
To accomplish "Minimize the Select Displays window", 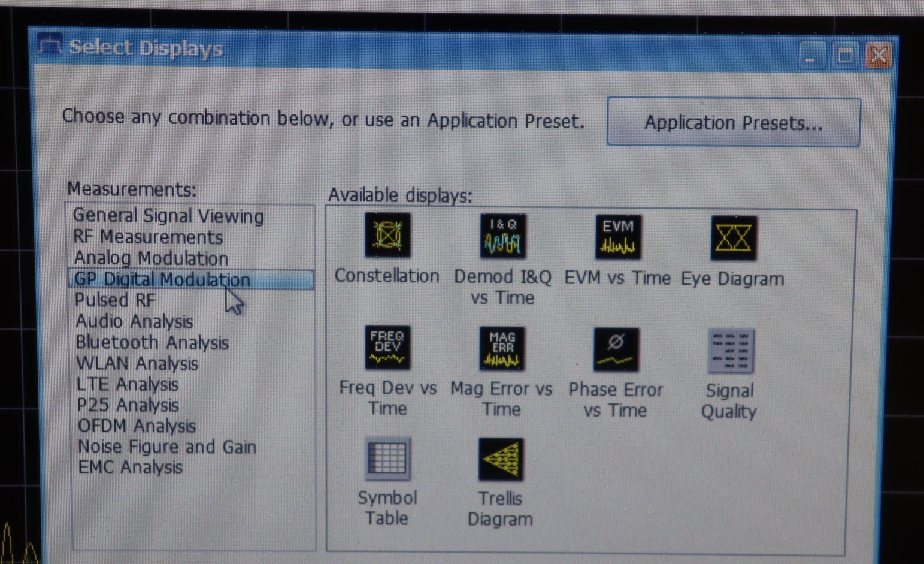I will [x=811, y=56].
